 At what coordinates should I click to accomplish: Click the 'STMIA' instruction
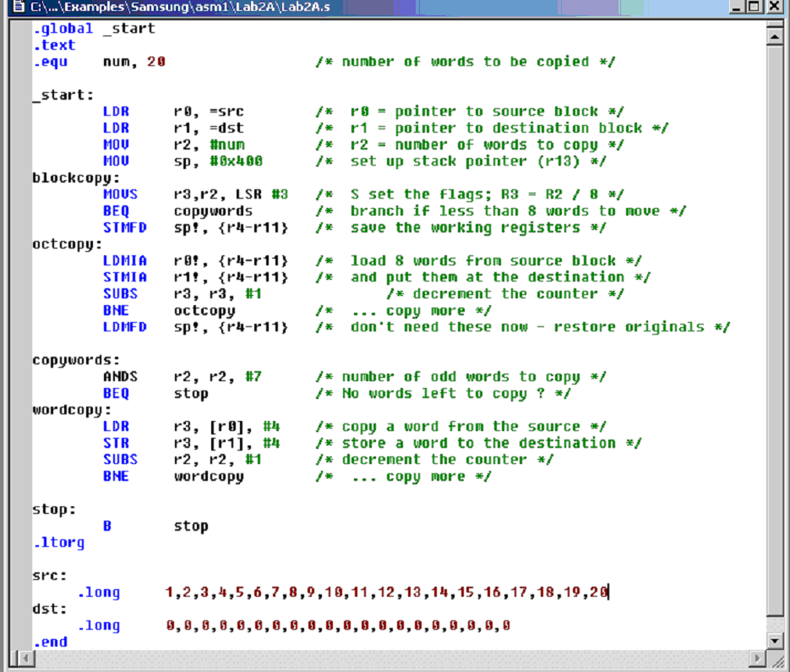(125, 277)
